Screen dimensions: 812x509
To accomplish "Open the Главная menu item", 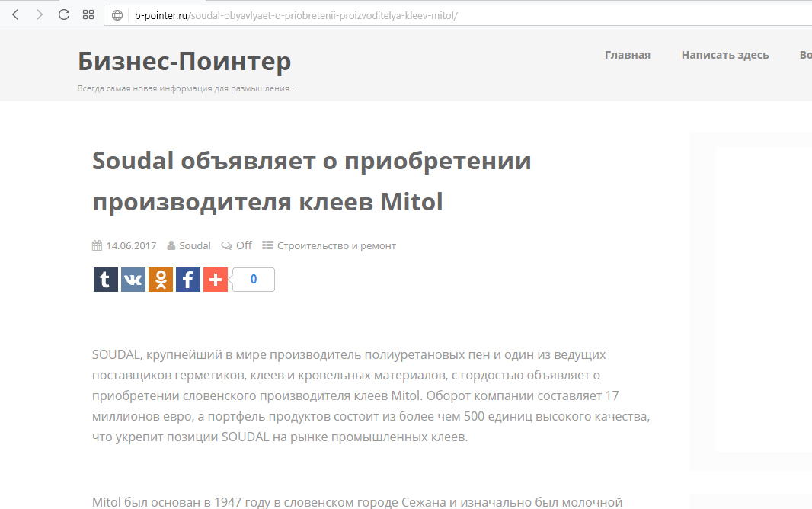I will 628,55.
